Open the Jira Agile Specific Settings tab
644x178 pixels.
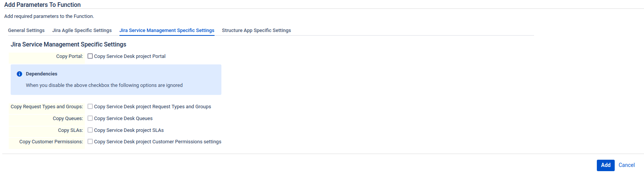coord(82,30)
